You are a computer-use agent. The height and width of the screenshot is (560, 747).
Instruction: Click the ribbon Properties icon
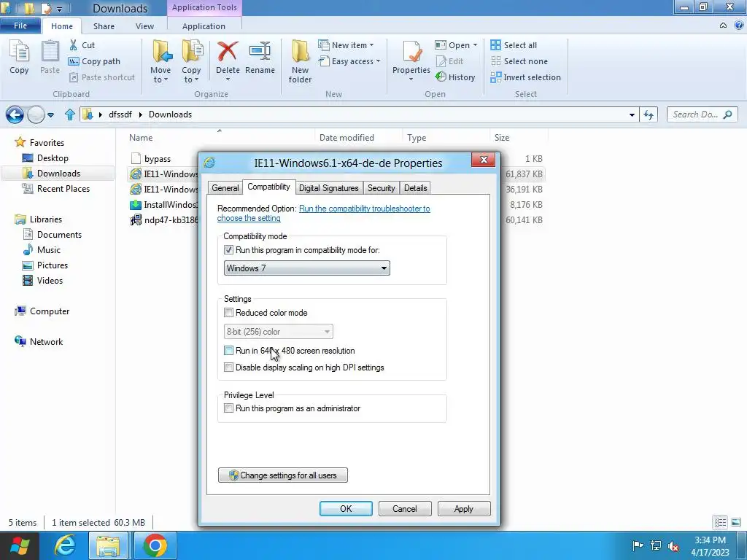tap(411, 52)
